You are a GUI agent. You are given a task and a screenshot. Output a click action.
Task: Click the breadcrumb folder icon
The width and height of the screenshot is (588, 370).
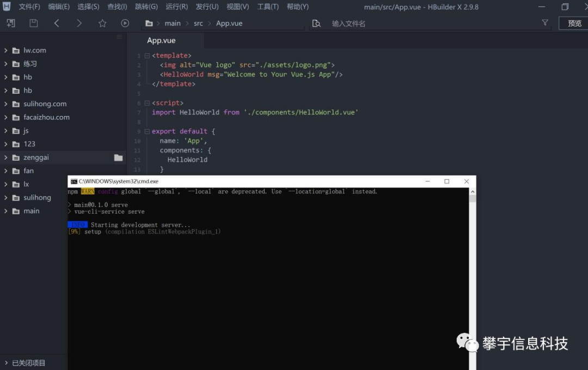pyautogui.click(x=149, y=23)
